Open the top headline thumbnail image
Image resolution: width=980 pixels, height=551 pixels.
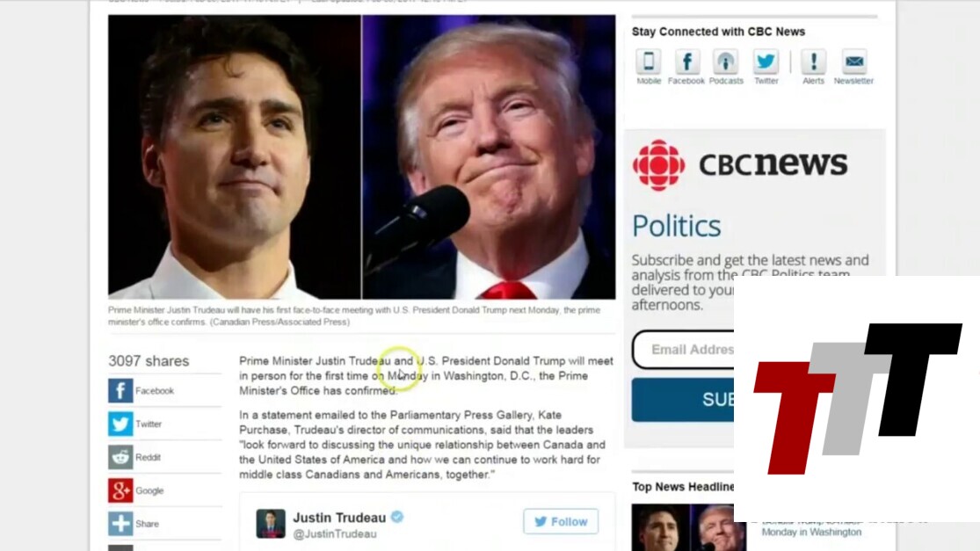tap(689, 527)
